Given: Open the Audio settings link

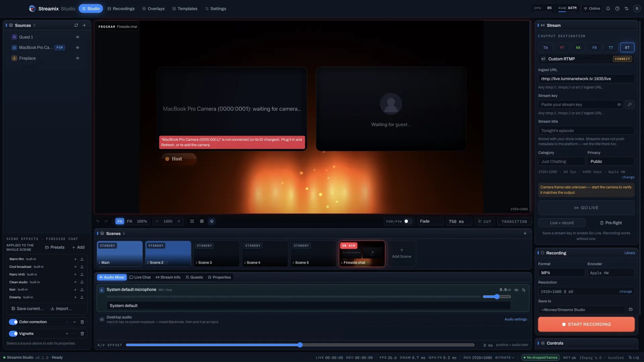Looking at the screenshot, I should coord(516,319).
